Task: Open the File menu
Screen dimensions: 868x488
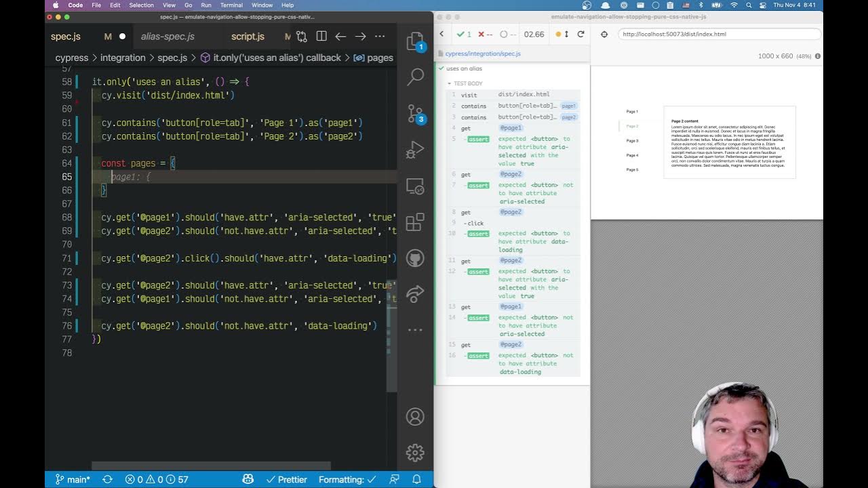Action: pyautogui.click(x=96, y=5)
